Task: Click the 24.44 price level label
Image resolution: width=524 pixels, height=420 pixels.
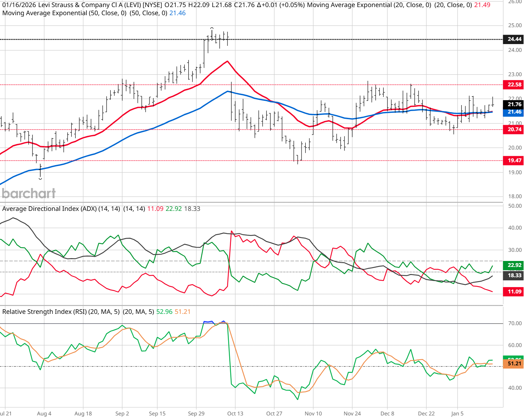Action: pos(513,39)
